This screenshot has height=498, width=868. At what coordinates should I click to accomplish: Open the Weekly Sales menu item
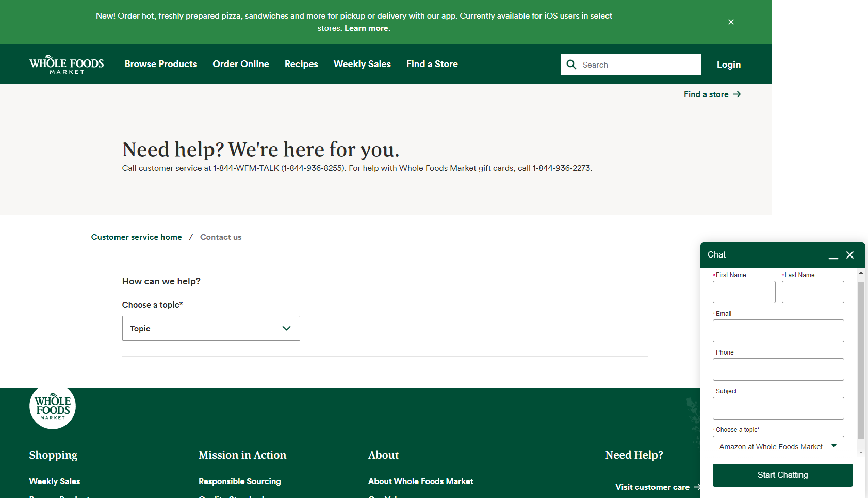point(362,64)
